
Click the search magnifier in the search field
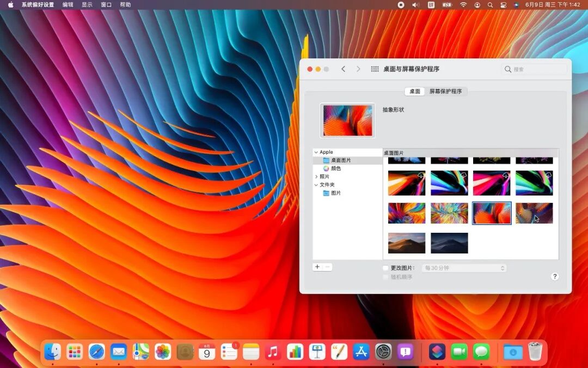[509, 69]
